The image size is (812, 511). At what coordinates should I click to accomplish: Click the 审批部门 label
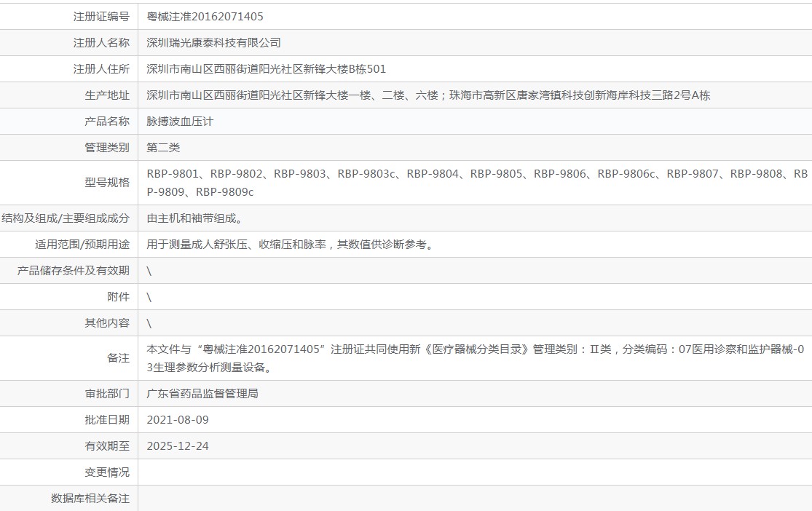[107, 394]
